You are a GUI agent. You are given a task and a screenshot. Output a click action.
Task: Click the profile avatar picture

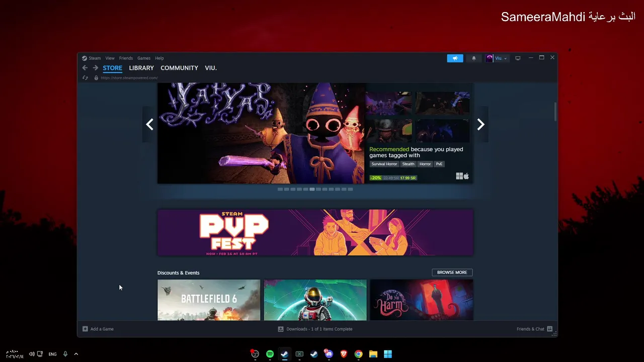pyautogui.click(x=490, y=58)
